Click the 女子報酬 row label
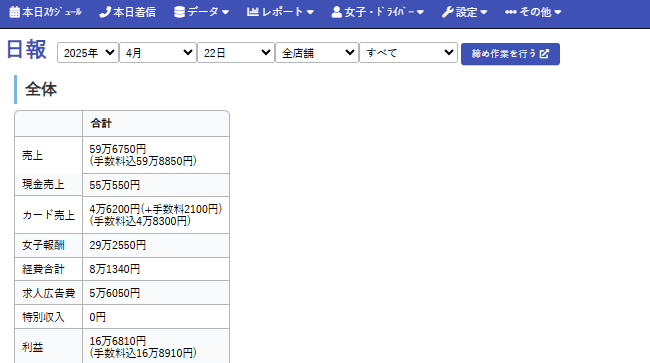The height and width of the screenshot is (363, 650). (x=43, y=245)
